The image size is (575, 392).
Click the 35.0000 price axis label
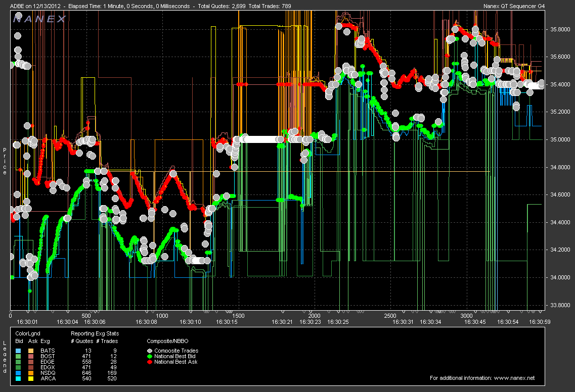coord(560,139)
